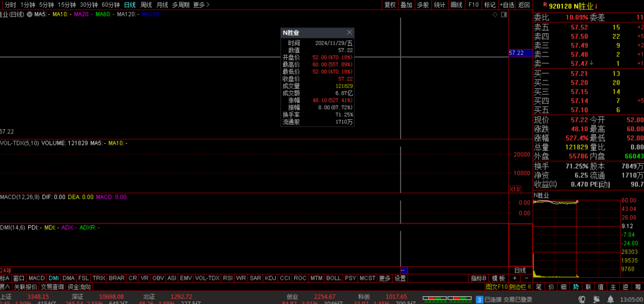Screen dimensions: 644x304
Task: Click the satellite dish status icon
Action: coord(596,299)
